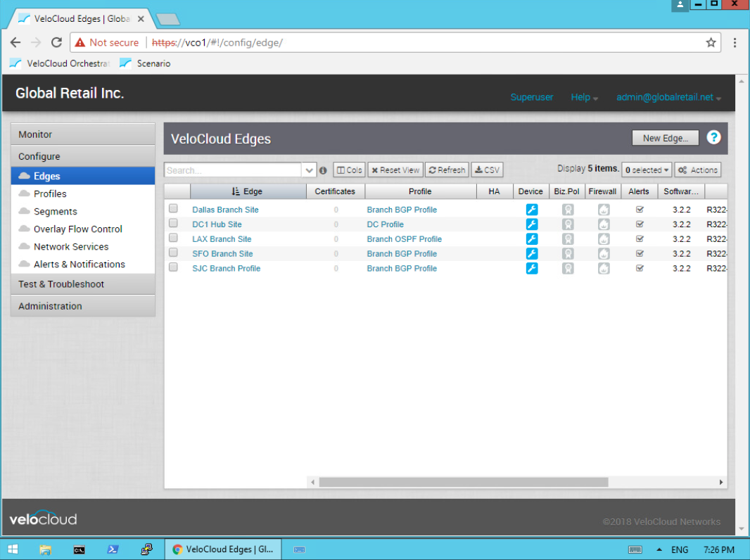
Task: Open Chrome three-dot menu
Action: pos(735,42)
